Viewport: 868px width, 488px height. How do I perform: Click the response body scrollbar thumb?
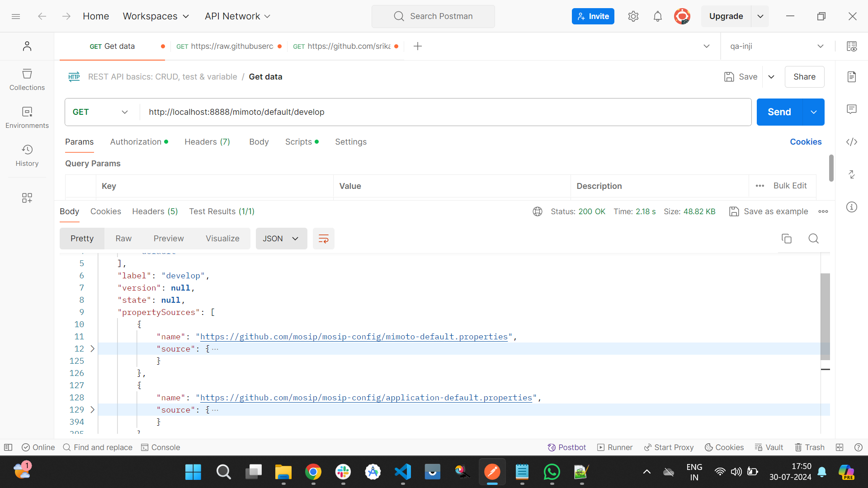(826, 316)
